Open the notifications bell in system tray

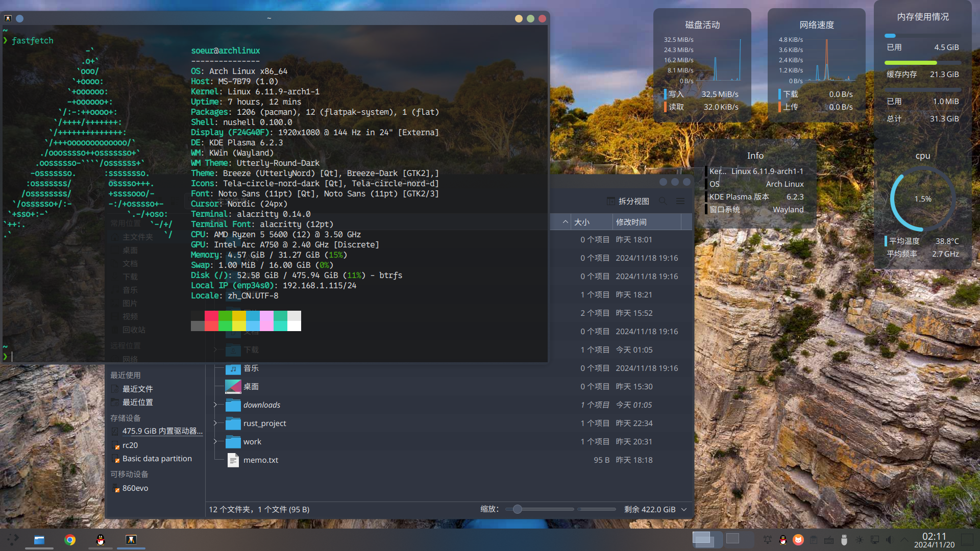pos(767,540)
